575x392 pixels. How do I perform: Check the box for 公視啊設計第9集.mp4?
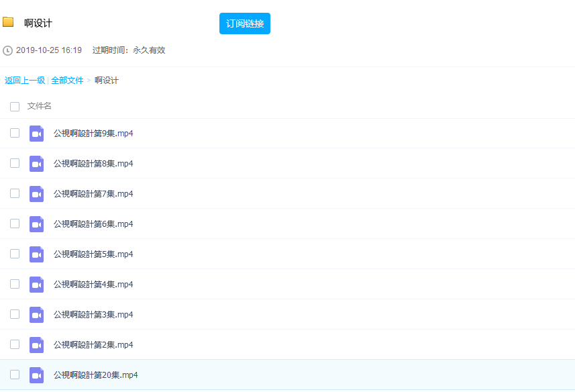15,133
